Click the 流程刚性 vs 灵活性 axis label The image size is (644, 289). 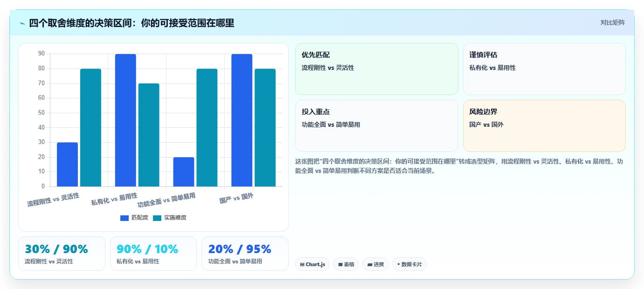(53, 200)
